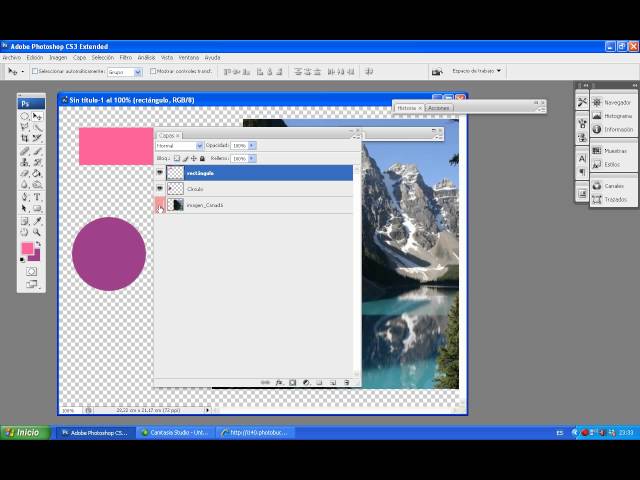The image size is (640, 480).
Task: Open 'Espacio de trabajo' dropdown
Action: [x=476, y=71]
